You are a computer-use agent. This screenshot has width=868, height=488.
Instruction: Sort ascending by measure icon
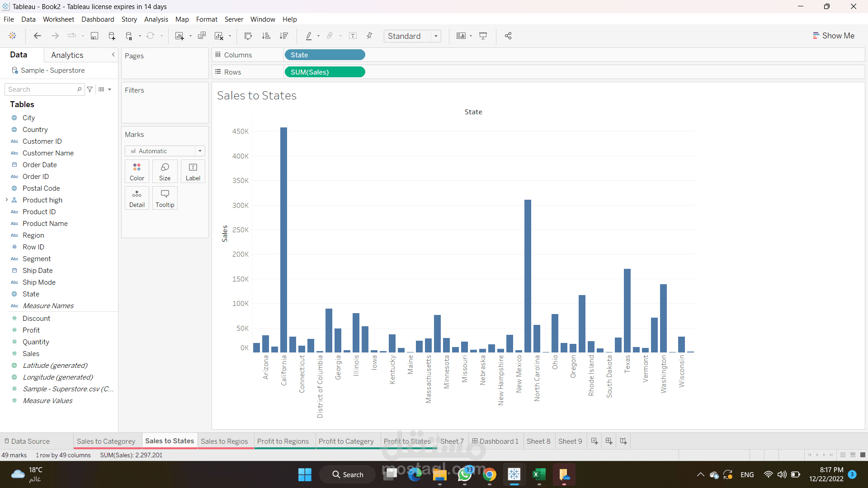click(266, 36)
